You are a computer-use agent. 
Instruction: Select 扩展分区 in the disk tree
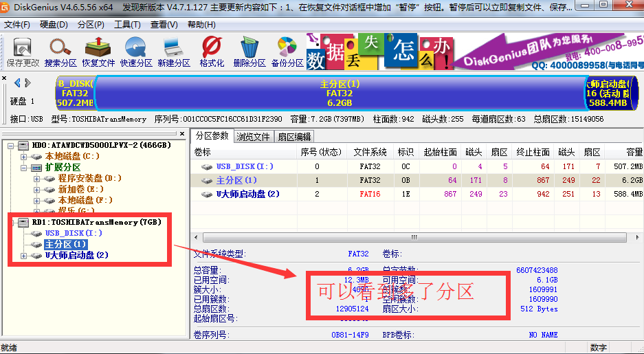[x=63, y=167]
